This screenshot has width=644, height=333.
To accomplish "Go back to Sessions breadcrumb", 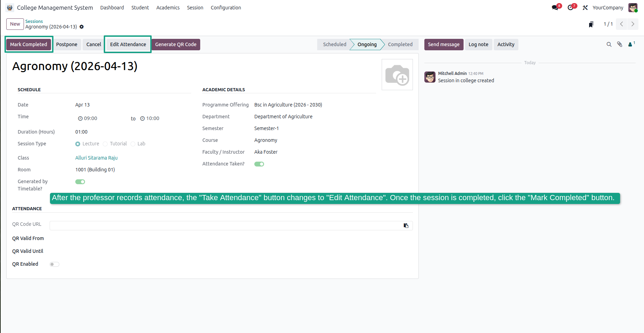I will [x=34, y=22].
